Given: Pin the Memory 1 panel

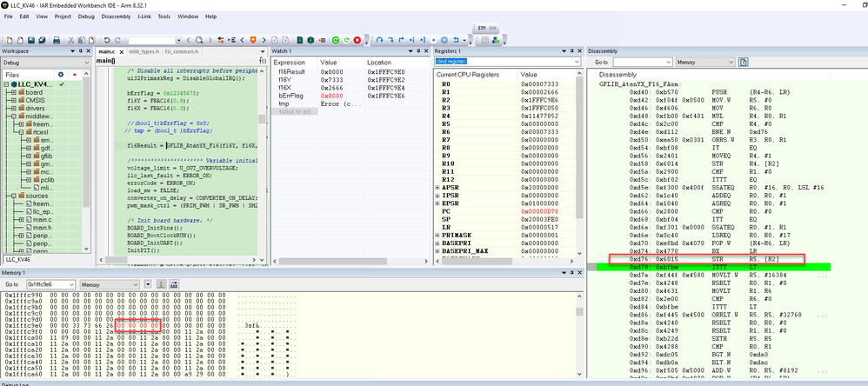Looking at the screenshot, I should (x=571, y=273).
